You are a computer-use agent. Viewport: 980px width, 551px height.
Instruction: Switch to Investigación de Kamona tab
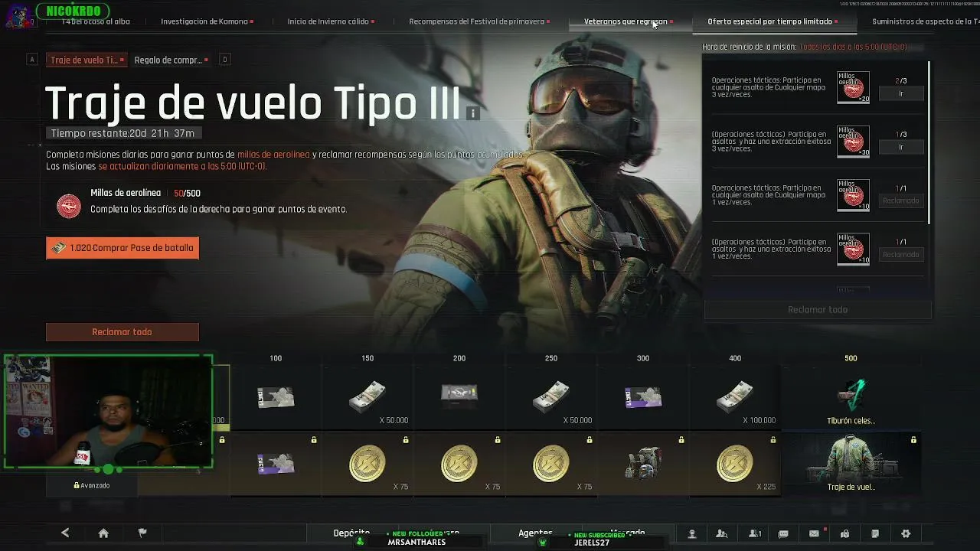pyautogui.click(x=204, y=21)
